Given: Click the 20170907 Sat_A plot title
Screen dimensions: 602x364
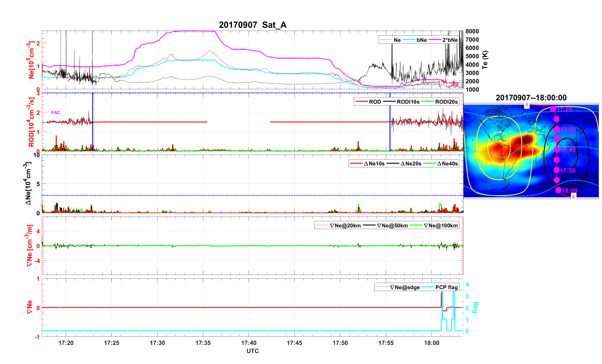Looking at the screenshot, I should pos(253,25).
